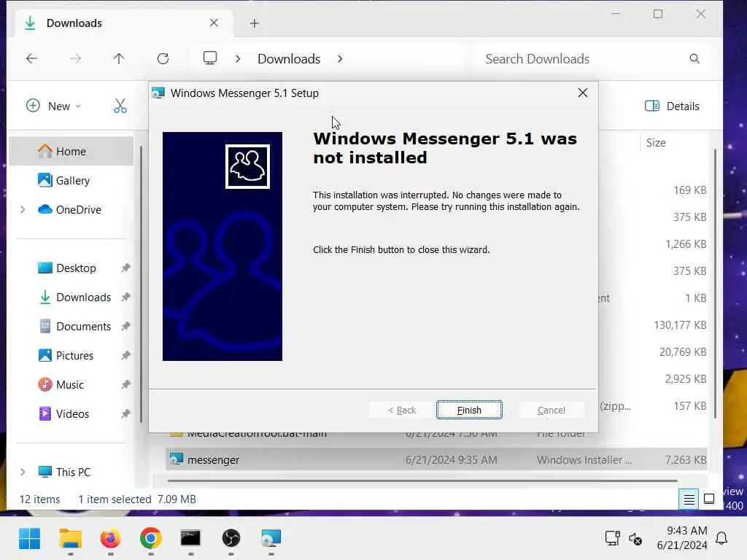Click Cancel in Messenger Setup
This screenshot has width=747, height=560.
[x=551, y=410]
